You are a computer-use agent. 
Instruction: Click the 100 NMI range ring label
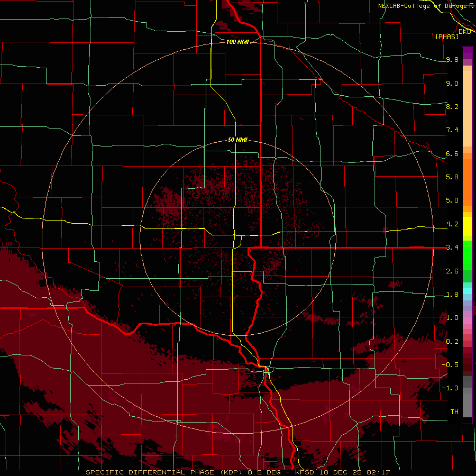click(237, 42)
